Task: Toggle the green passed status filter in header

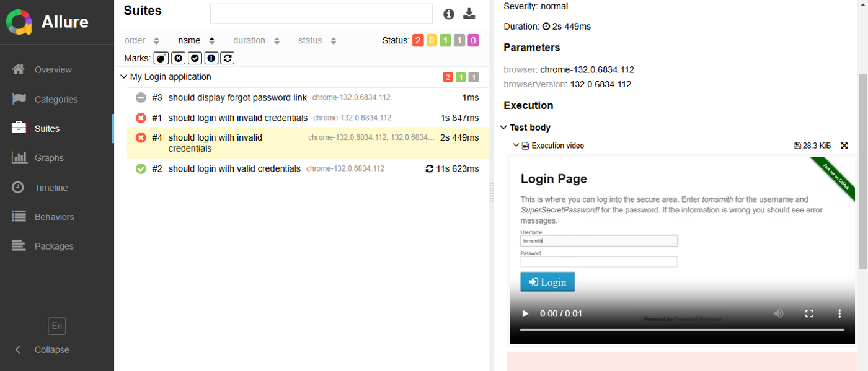Action: tap(445, 41)
